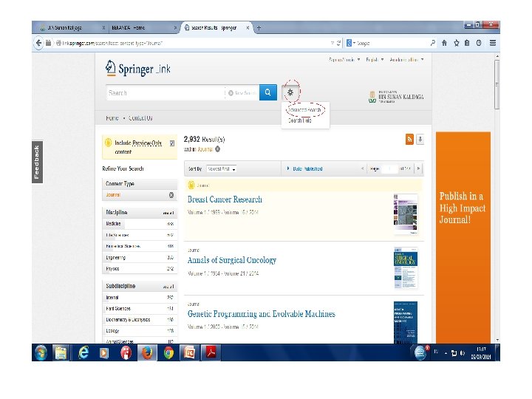Viewport: 532px width, 399px height.
Task: Open the Firefox hamburger menu
Action: point(493,43)
